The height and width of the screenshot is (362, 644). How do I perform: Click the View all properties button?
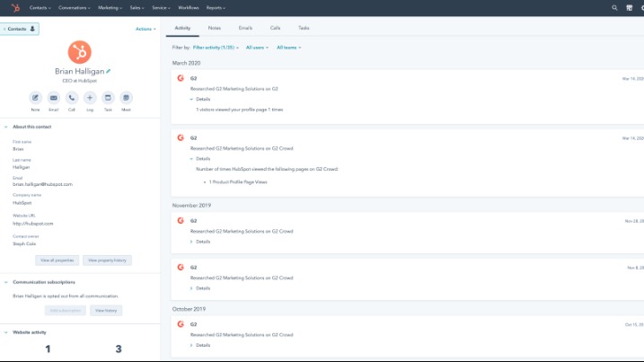(x=57, y=260)
